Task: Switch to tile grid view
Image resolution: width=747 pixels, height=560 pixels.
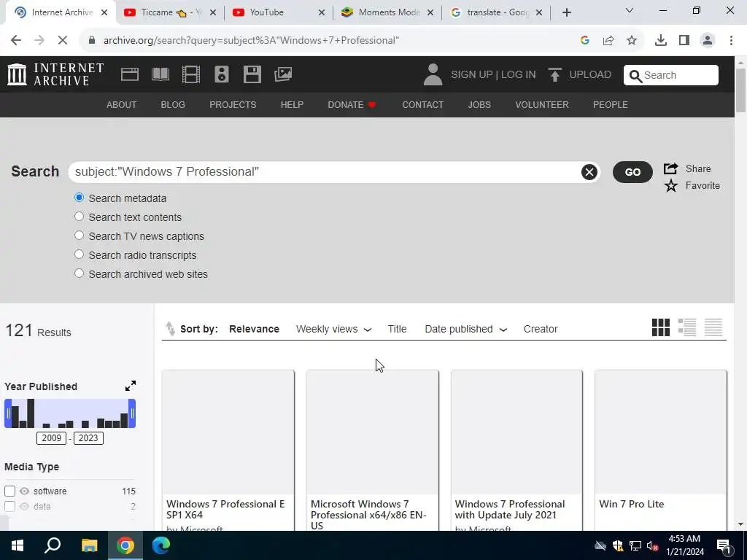Action: click(661, 327)
